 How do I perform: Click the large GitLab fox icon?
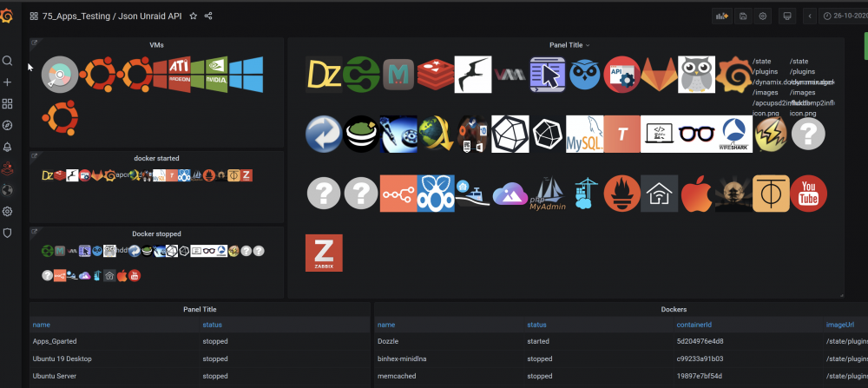(x=660, y=74)
